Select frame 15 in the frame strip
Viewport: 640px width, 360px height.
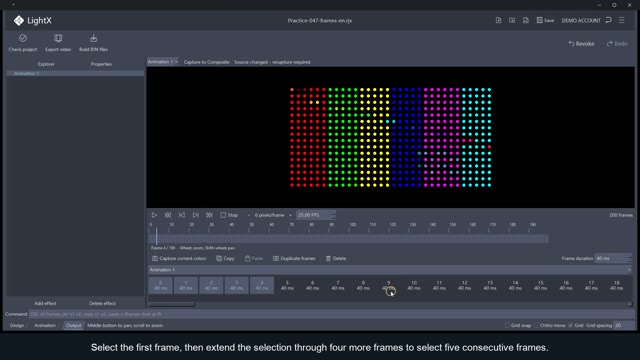(x=540, y=285)
